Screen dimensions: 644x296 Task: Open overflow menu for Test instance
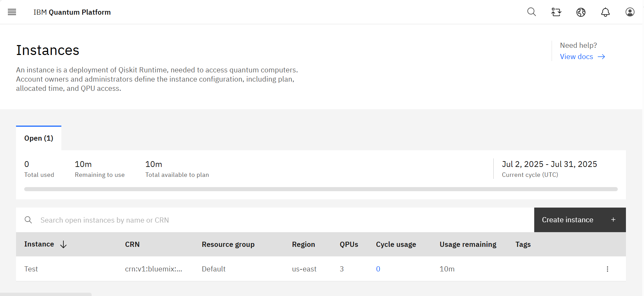tap(607, 269)
